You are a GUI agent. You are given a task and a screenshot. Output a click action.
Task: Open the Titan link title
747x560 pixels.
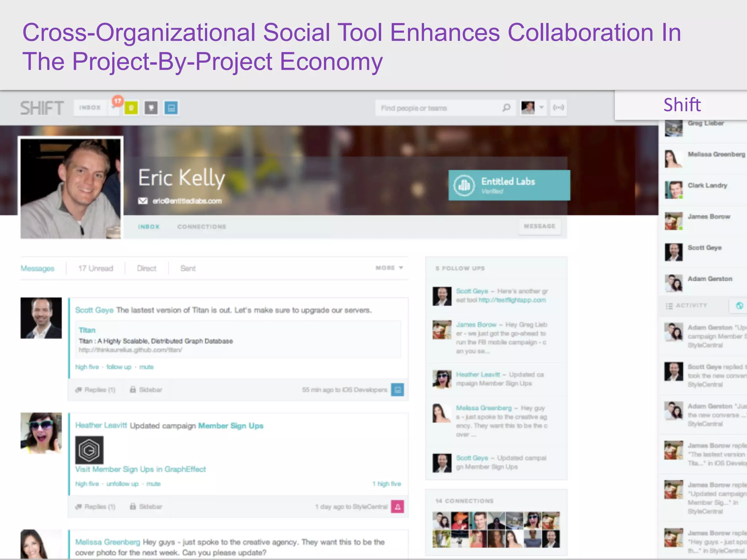coord(87,330)
